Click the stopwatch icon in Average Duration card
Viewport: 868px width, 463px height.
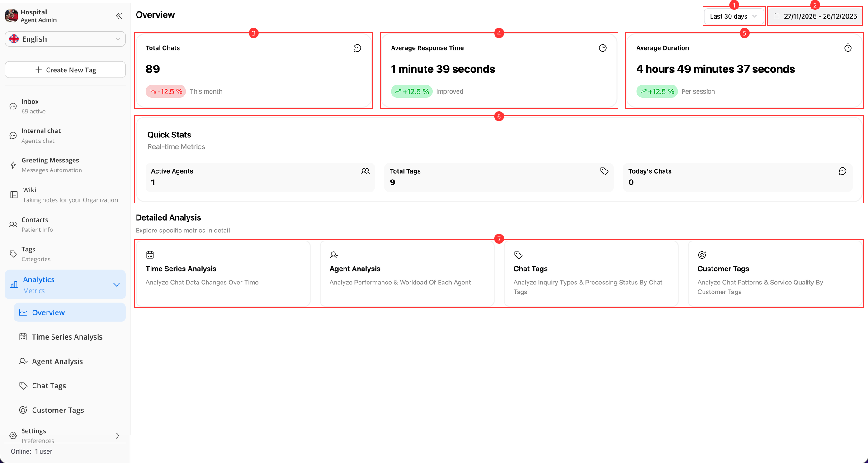click(848, 48)
